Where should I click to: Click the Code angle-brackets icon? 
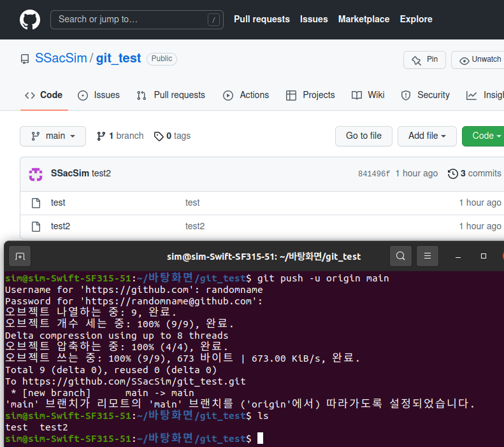tap(30, 96)
